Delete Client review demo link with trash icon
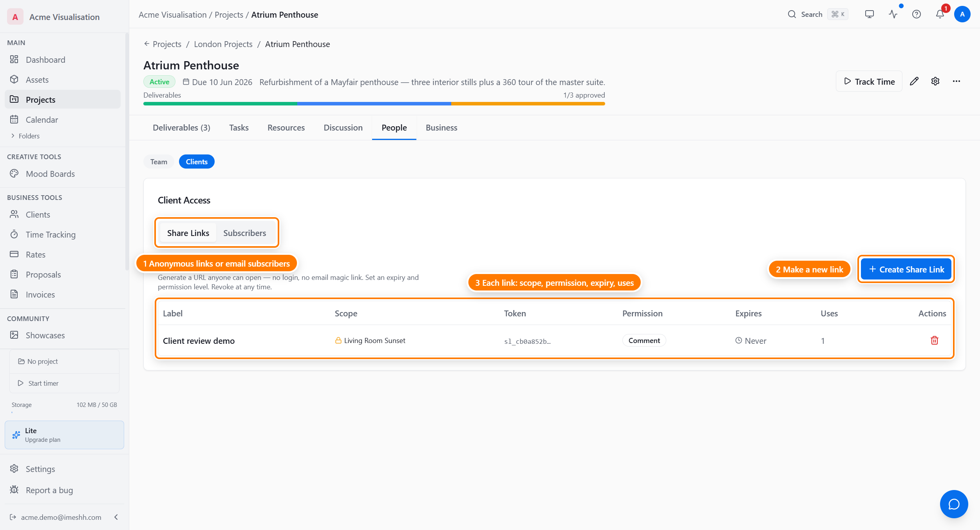The width and height of the screenshot is (980, 530). pyautogui.click(x=935, y=340)
